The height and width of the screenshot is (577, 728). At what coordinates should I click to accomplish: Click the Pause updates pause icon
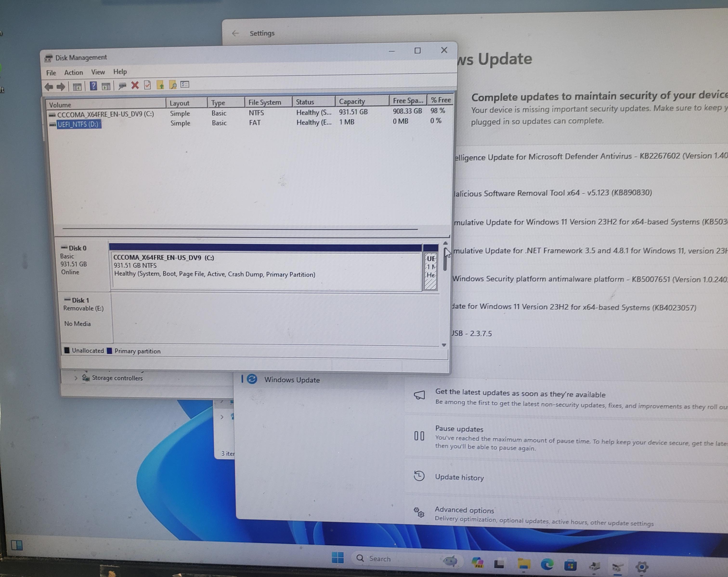(x=419, y=436)
